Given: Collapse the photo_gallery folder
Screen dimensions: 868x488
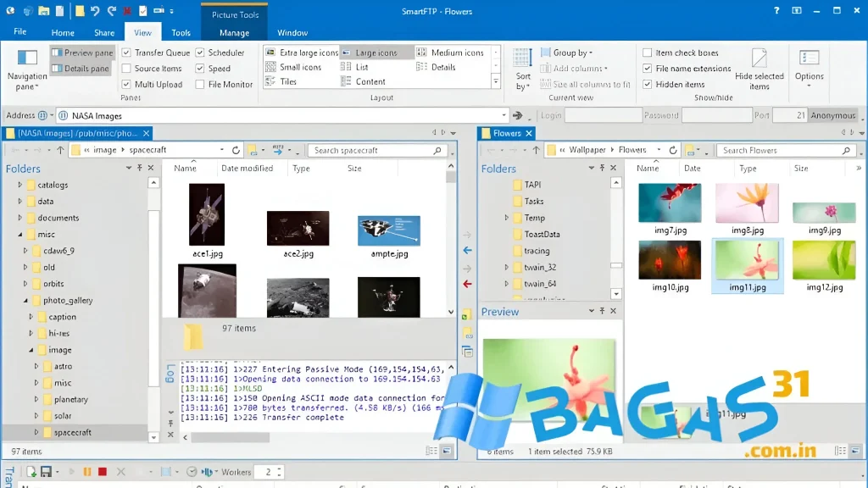Looking at the screenshot, I should pos(25,301).
